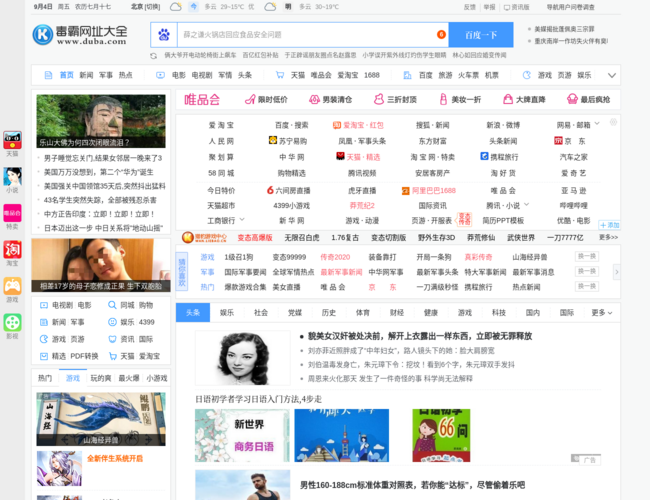Open the green 影视 film sidebar icon

pos(12,323)
